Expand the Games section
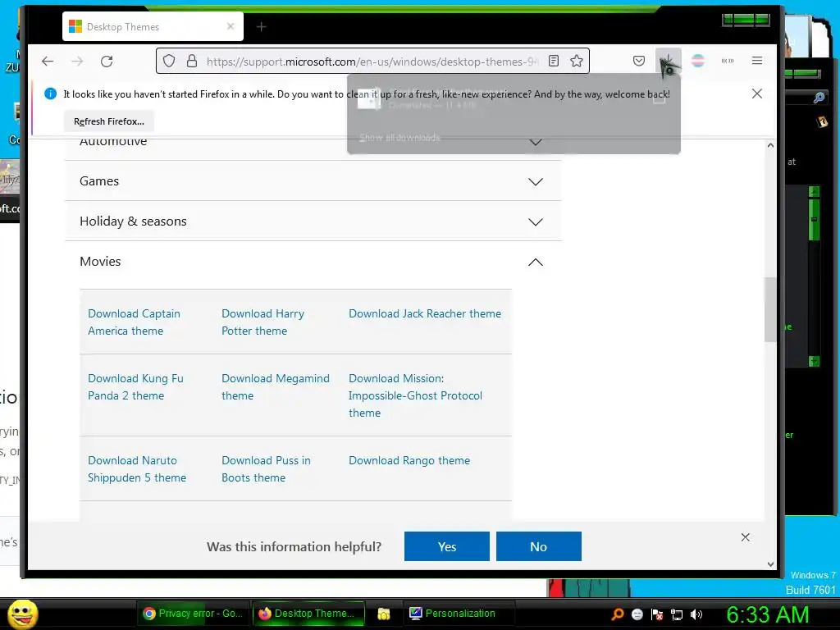The width and height of the screenshot is (840, 630). point(313,181)
